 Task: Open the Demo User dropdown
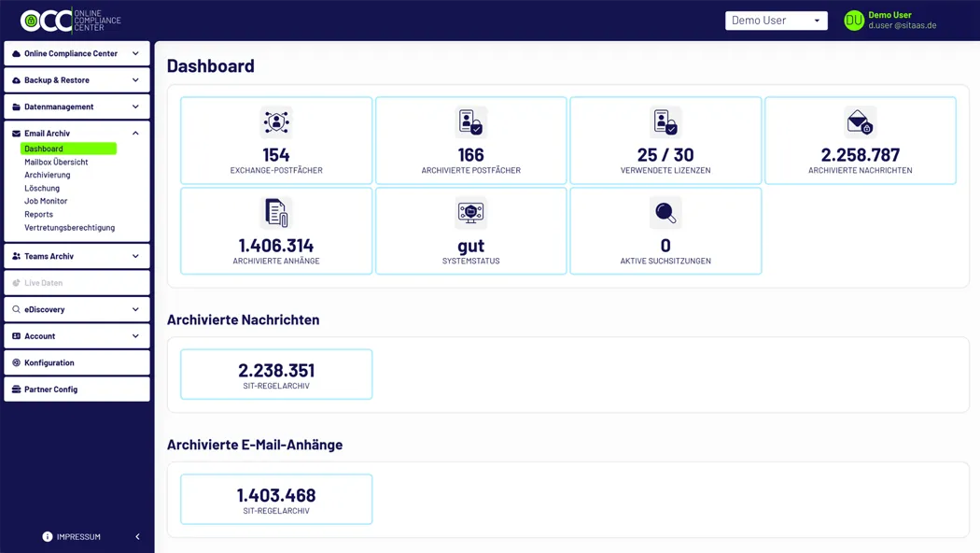click(x=776, y=20)
